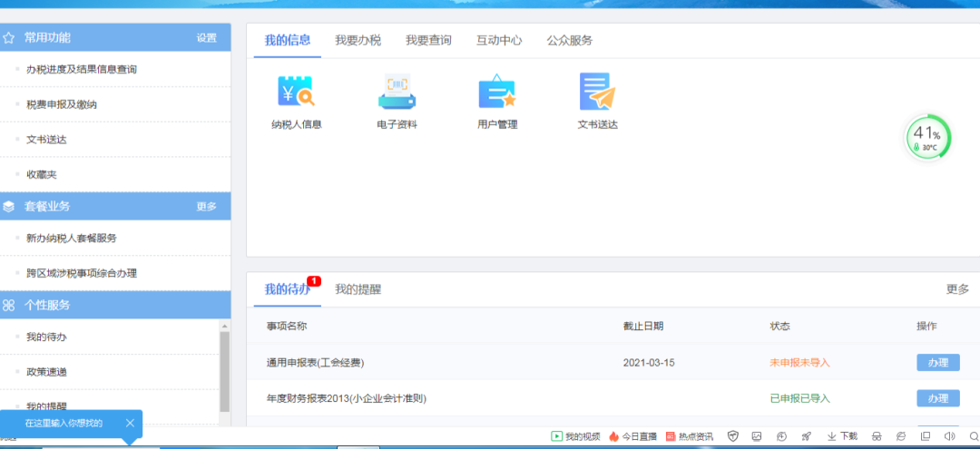This screenshot has width=980, height=449.
Task: Open the 文书送达 paper-plane icon
Action: pos(597,92)
